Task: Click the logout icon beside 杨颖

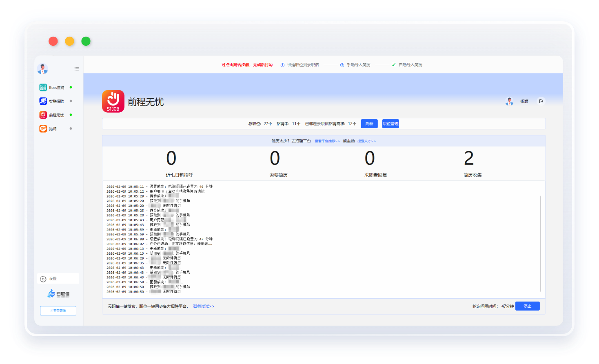Action: [x=541, y=101]
